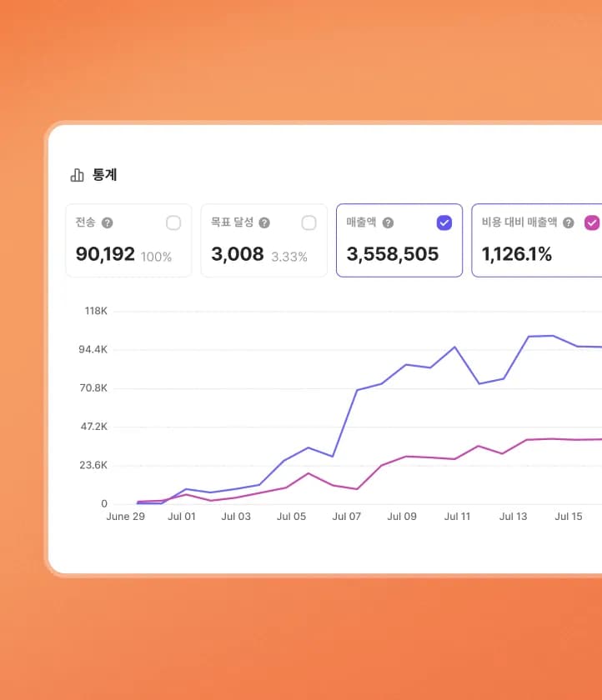Click the 90,192 전송 value
The image size is (602, 700).
tap(105, 254)
